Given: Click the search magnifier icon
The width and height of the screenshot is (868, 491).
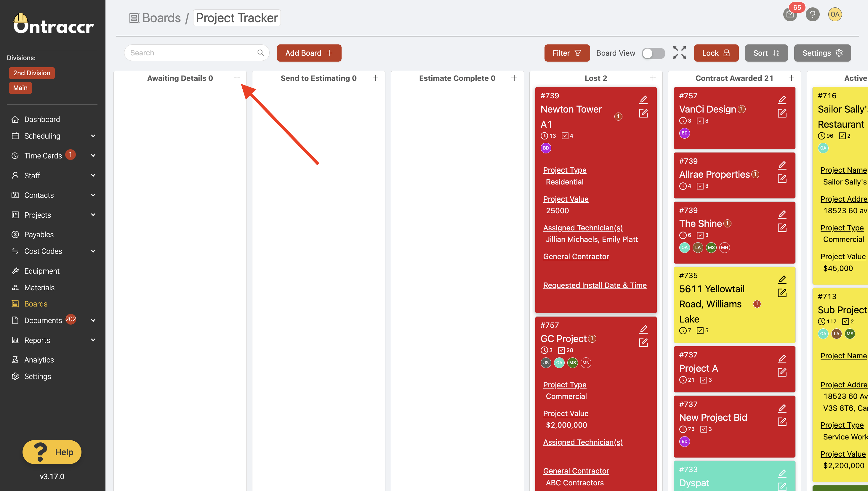Looking at the screenshot, I should click(x=260, y=53).
